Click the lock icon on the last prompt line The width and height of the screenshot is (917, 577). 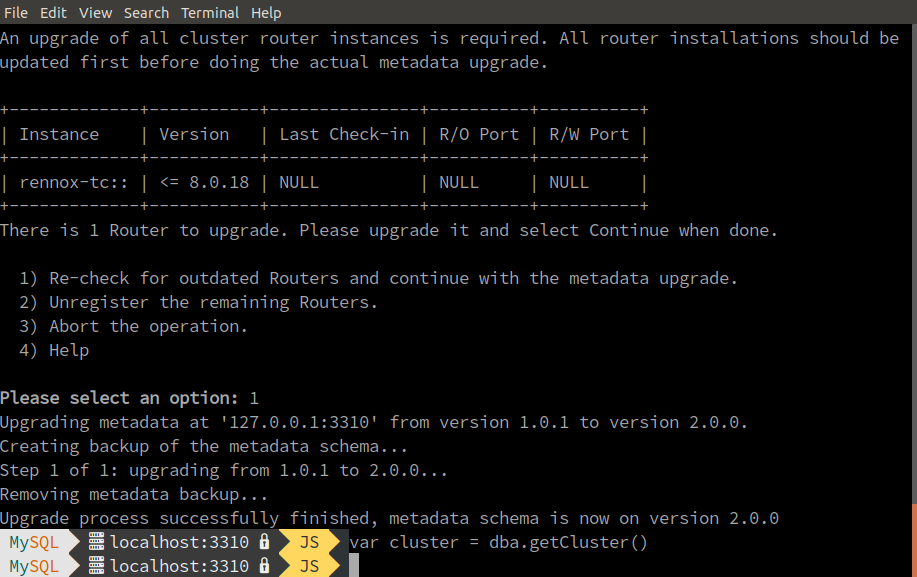coord(264,565)
